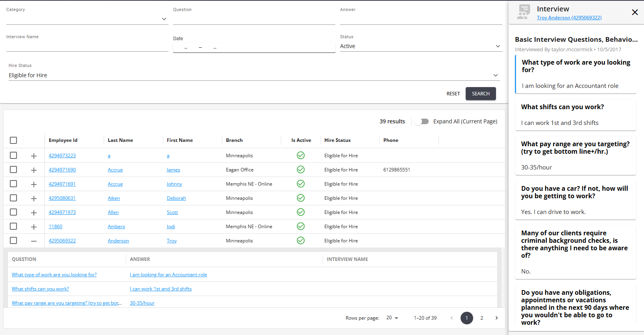This screenshot has width=644, height=335.
Task: Sort by Employee Id column header
Action: tap(63, 140)
